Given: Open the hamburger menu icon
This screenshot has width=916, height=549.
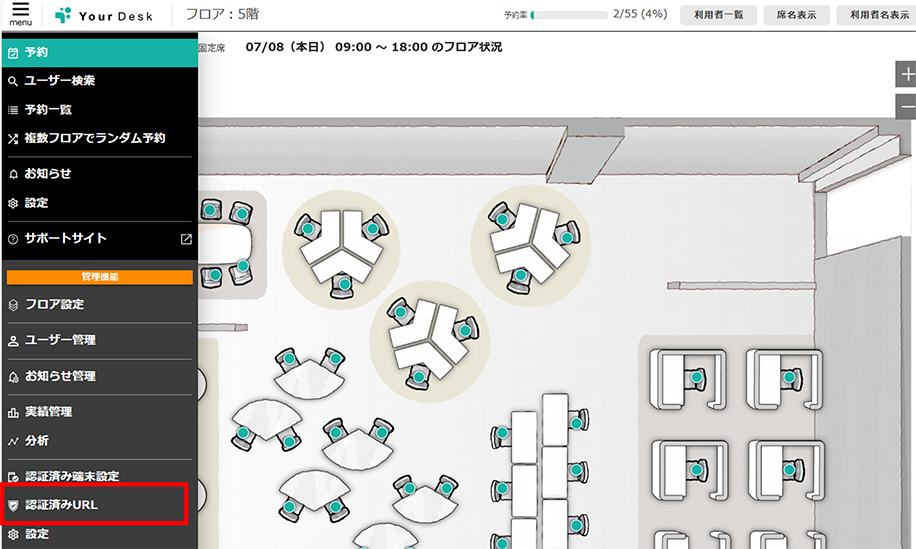Looking at the screenshot, I should [20, 13].
